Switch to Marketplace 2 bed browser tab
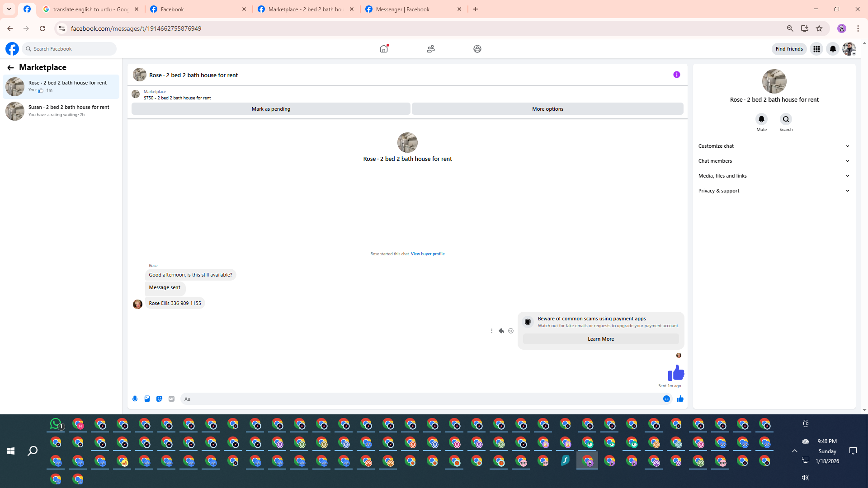868x488 pixels. (x=306, y=9)
